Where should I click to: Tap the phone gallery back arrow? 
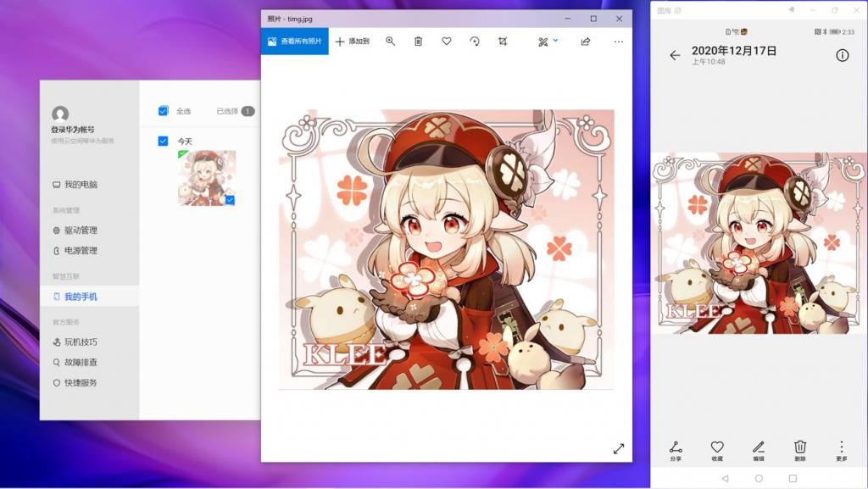pos(675,55)
